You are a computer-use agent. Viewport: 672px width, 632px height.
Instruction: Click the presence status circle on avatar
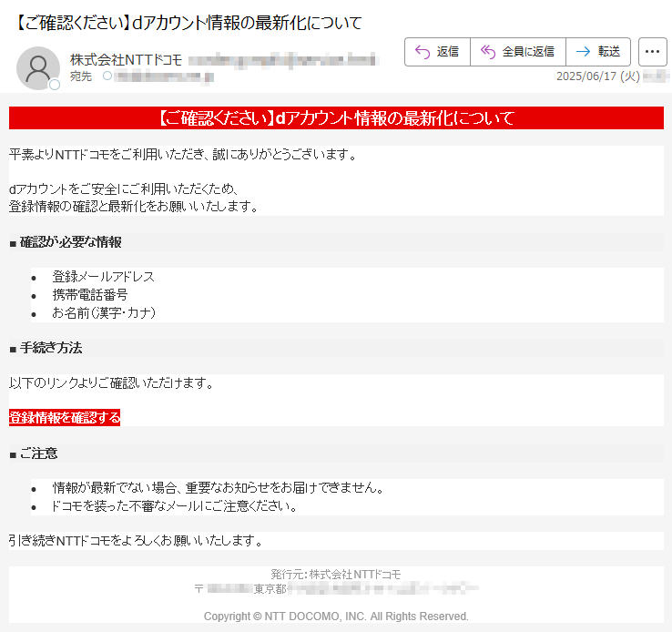[x=55, y=85]
